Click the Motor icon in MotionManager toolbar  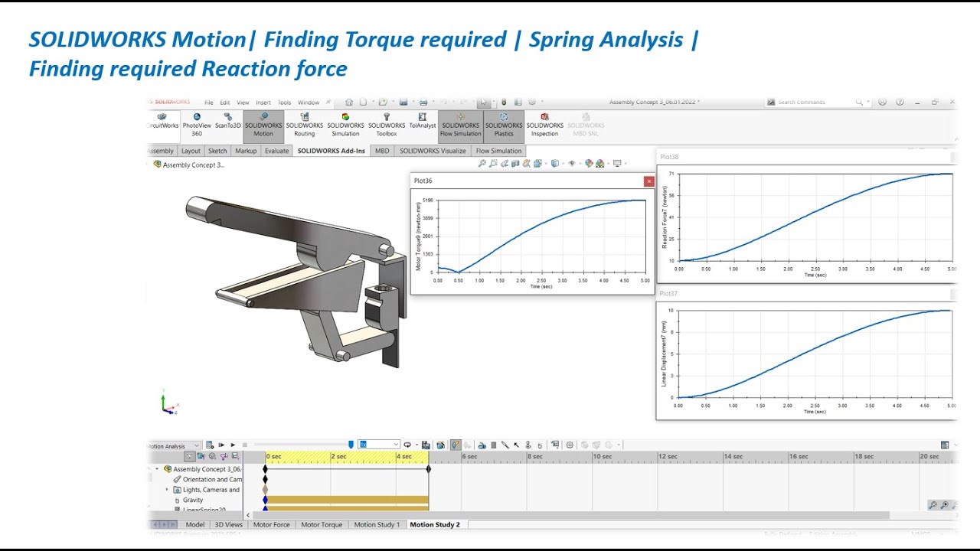pyautogui.click(x=482, y=445)
